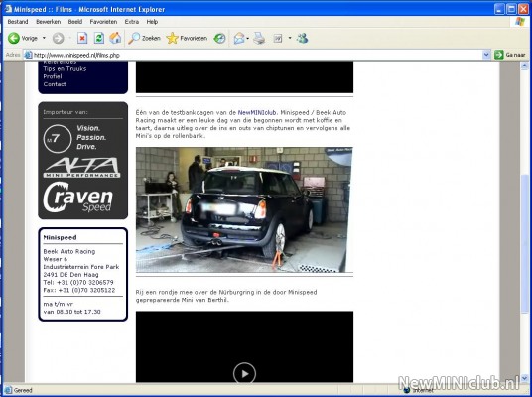Viewport: 532px width, 397px height.
Task: Play the Nürburgring video
Action: pos(244,373)
